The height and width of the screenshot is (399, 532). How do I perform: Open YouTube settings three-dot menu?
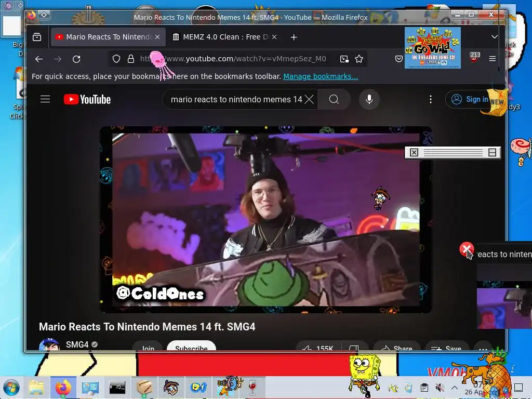click(x=431, y=99)
